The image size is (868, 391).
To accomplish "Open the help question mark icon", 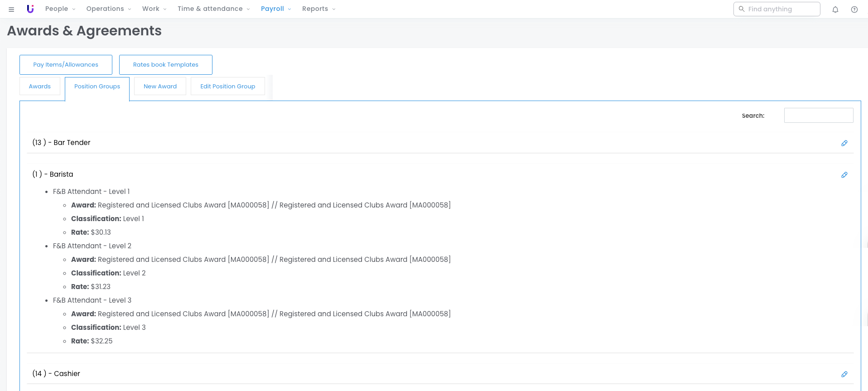I will [x=854, y=9].
